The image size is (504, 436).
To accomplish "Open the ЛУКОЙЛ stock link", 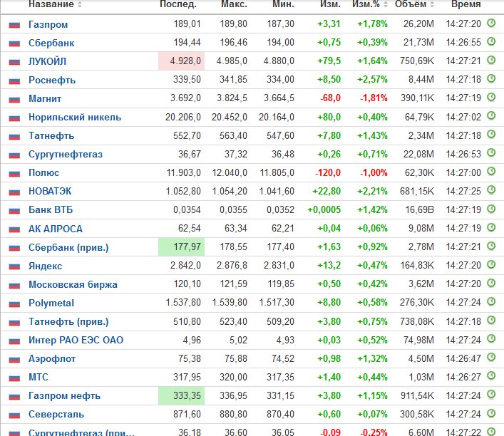I will (47, 61).
